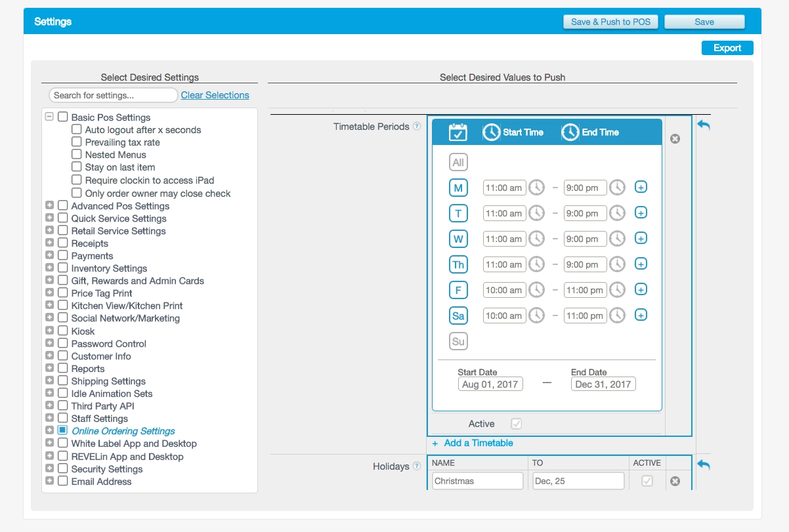Check Auto logout after x seconds
Image resolution: width=789 pixels, height=532 pixels.
[x=77, y=130]
